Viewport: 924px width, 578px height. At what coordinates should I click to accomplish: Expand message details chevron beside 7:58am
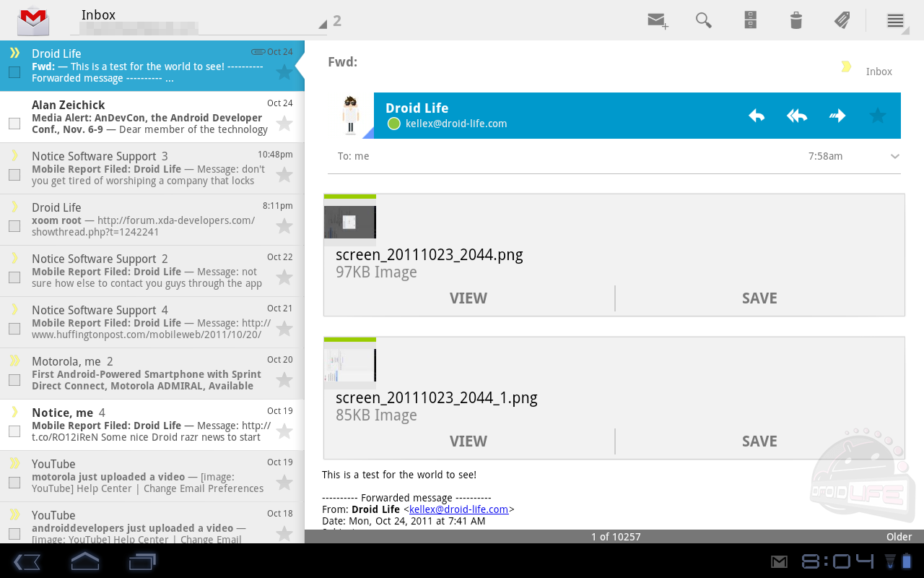[x=895, y=157]
